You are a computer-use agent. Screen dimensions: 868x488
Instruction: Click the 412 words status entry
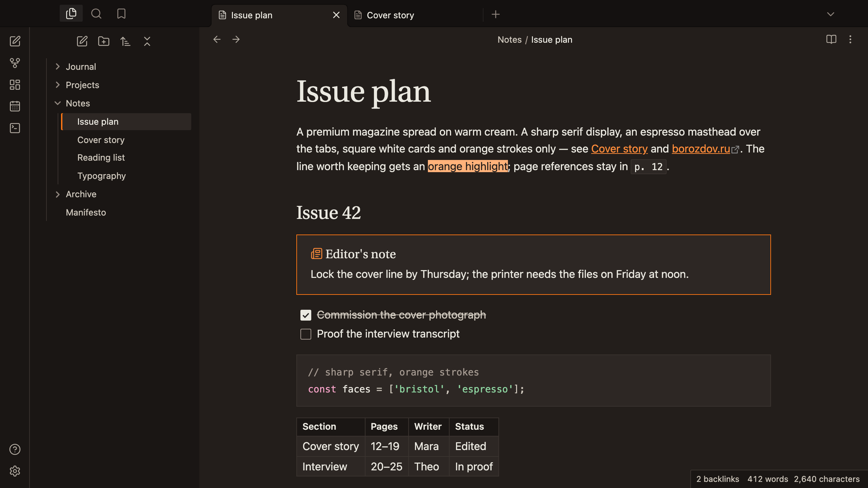[x=768, y=479]
